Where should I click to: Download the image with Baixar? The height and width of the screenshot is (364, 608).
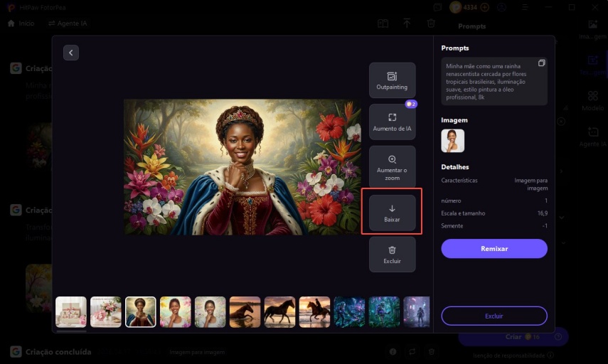click(392, 211)
